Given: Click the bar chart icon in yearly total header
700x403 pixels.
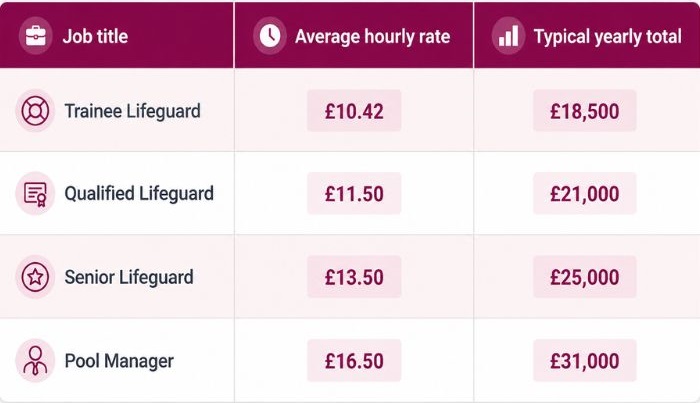Looking at the screenshot, I should pyautogui.click(x=508, y=36).
